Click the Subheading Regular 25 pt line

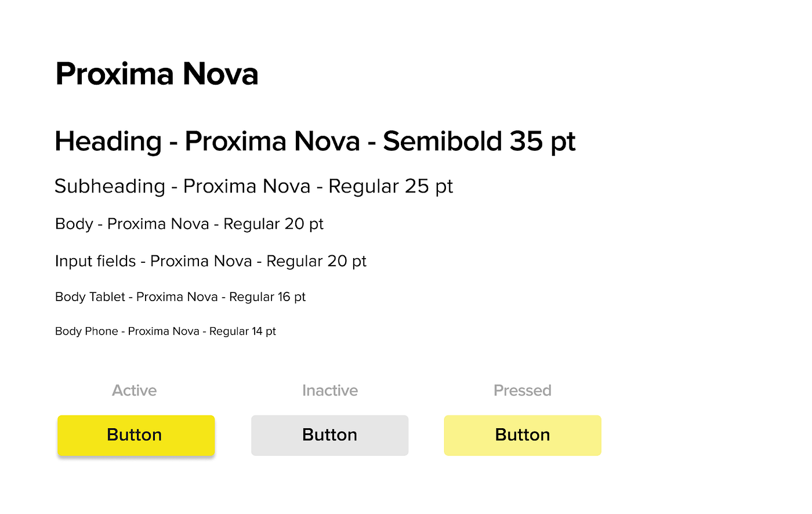tap(253, 187)
